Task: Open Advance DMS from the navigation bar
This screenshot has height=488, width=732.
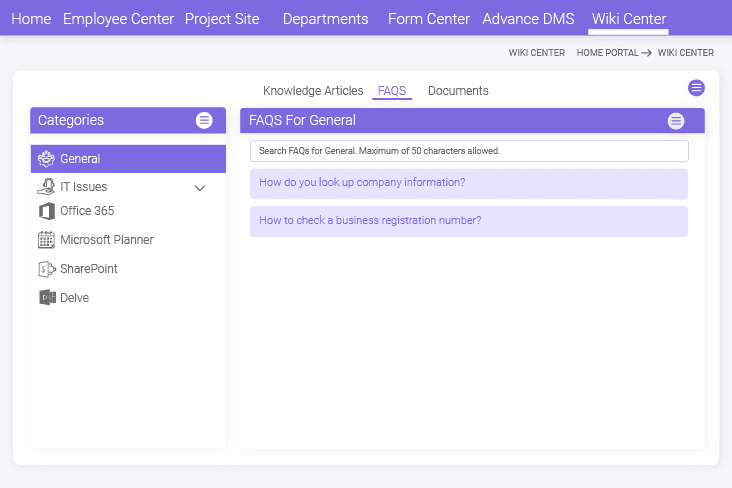Action: pyautogui.click(x=528, y=19)
